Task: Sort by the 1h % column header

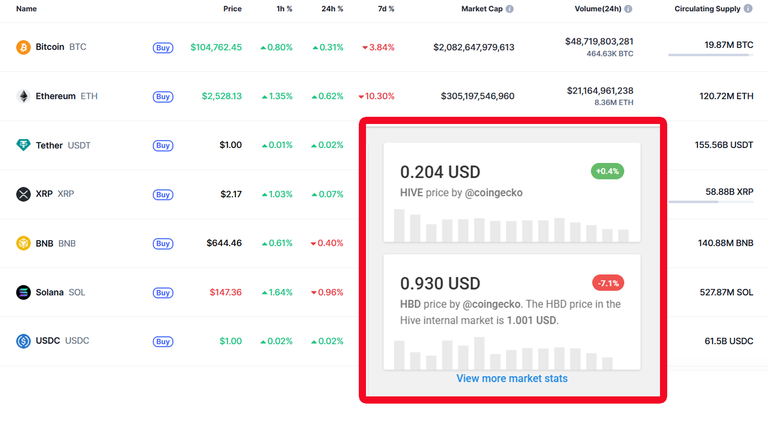Action: pos(284,9)
